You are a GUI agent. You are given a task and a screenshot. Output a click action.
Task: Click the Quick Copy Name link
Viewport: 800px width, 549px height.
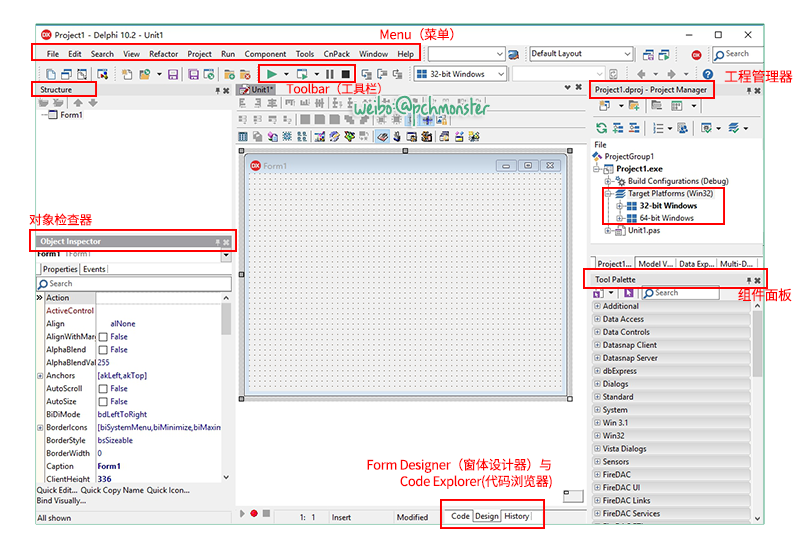tap(112, 490)
